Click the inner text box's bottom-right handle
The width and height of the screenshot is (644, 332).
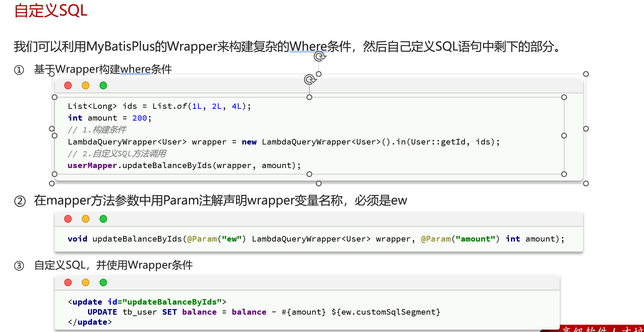(564, 174)
